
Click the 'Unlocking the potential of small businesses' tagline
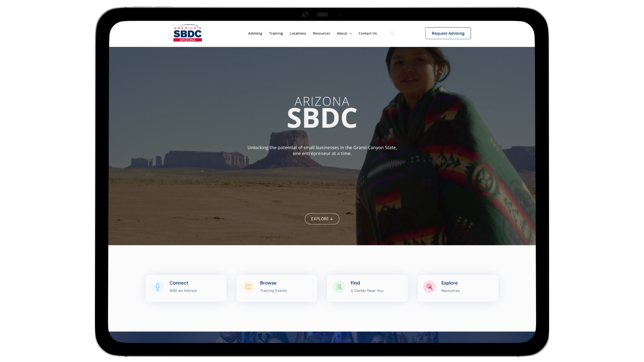pyautogui.click(x=322, y=150)
